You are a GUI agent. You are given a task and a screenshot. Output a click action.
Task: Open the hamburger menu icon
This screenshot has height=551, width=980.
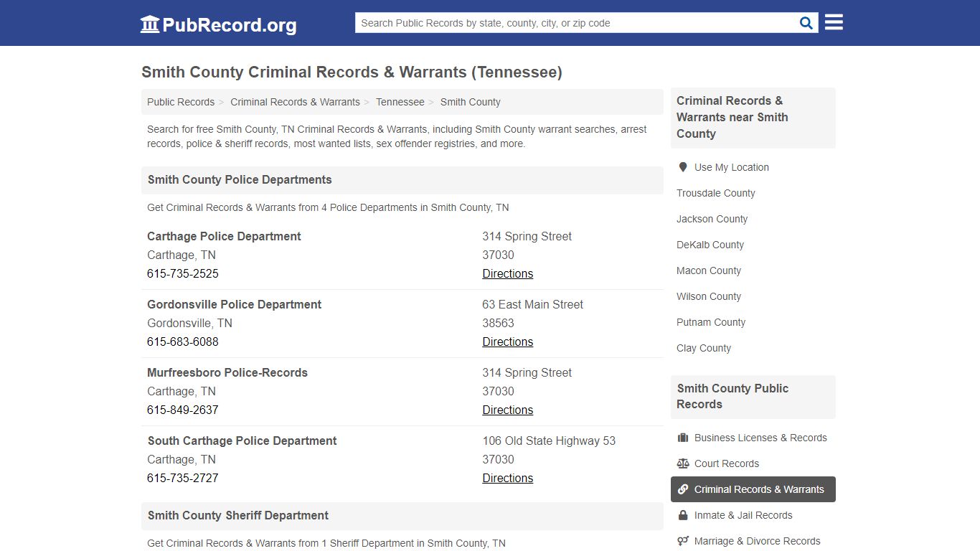(834, 22)
